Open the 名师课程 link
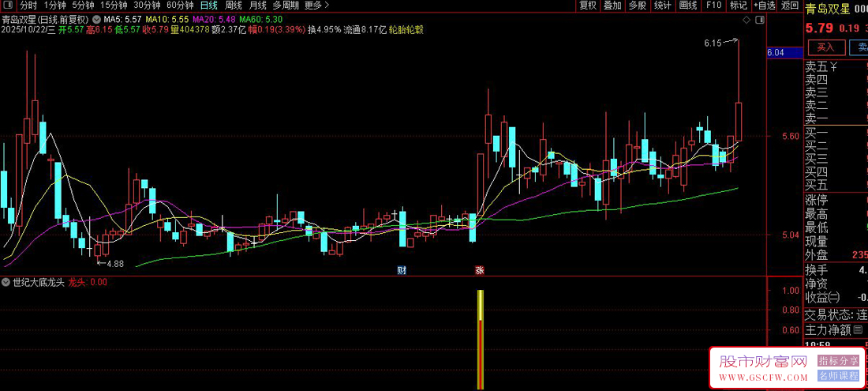 pos(839,376)
